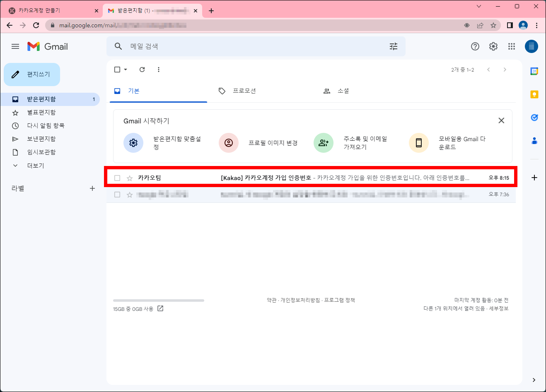Open the support help icon
The image size is (546, 392).
click(475, 46)
